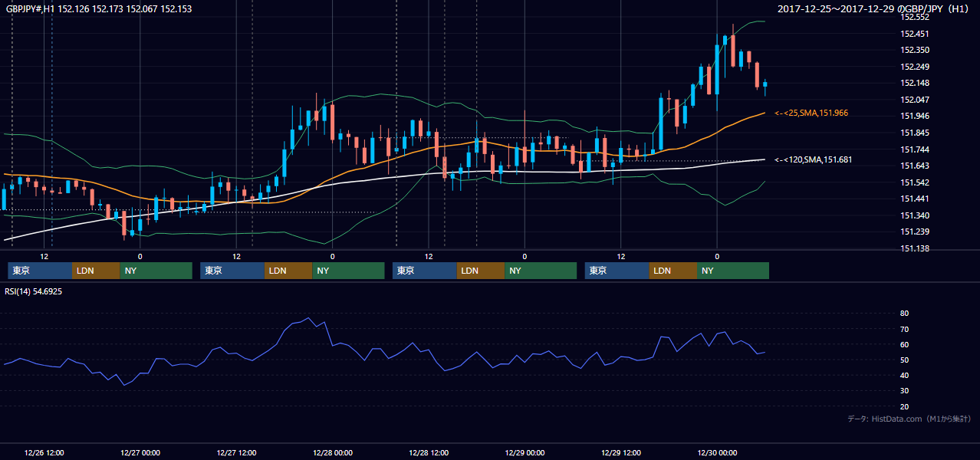This screenshot has height=460, width=980.
Task: Select the second NY session block
Action: 348,271
